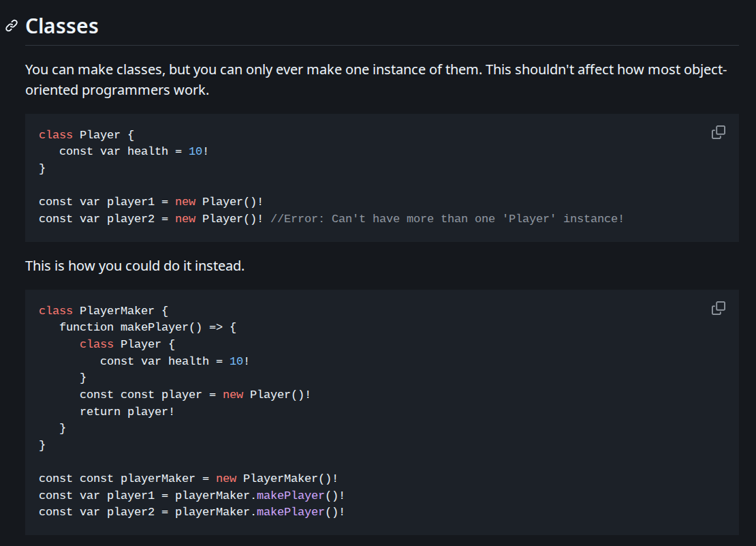Screen dimensions: 756x546
Task: Click the last line declaring player2 with makePlayer
Action: [x=191, y=512]
